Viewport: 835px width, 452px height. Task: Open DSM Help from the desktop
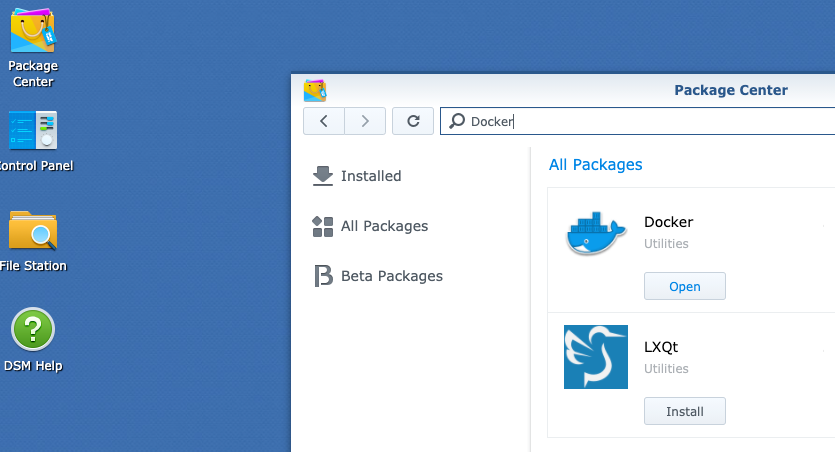33,330
